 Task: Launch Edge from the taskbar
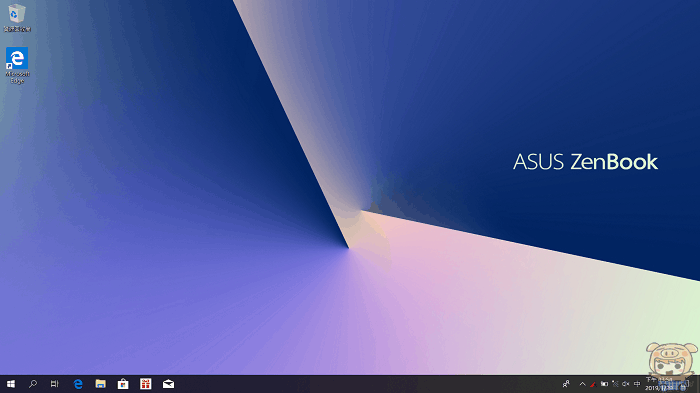tap(78, 384)
